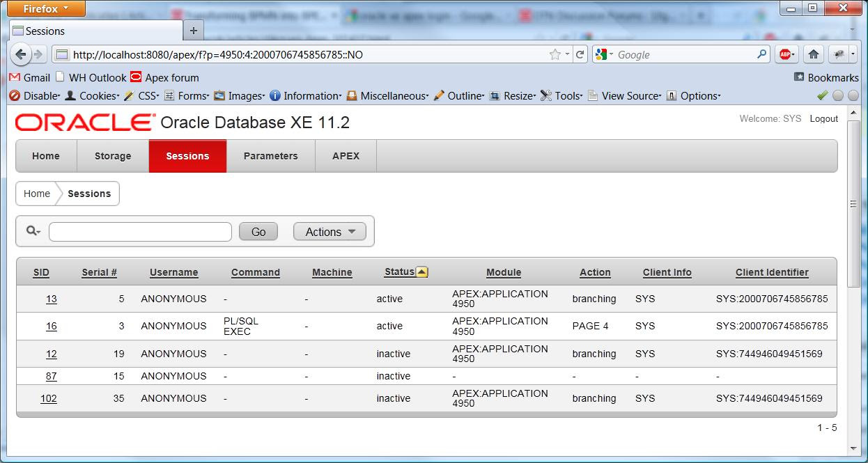Sort by the Serial # column header
Screen dimensions: 868x463
(99, 272)
